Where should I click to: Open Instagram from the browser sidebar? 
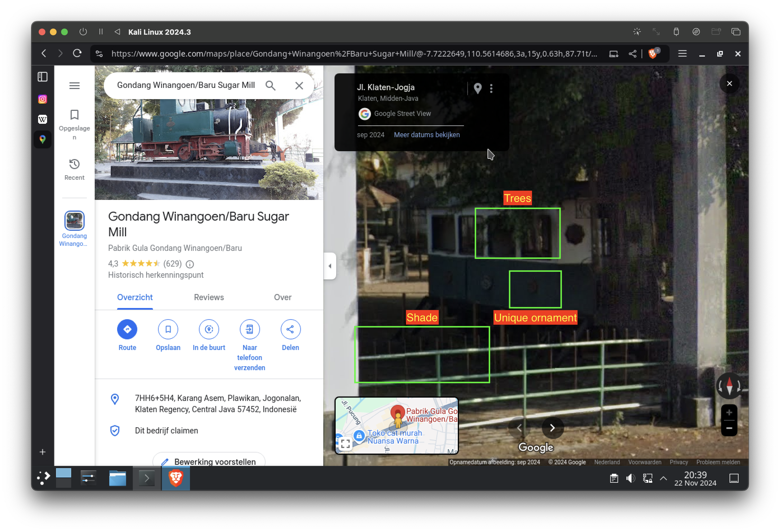pyautogui.click(x=43, y=99)
